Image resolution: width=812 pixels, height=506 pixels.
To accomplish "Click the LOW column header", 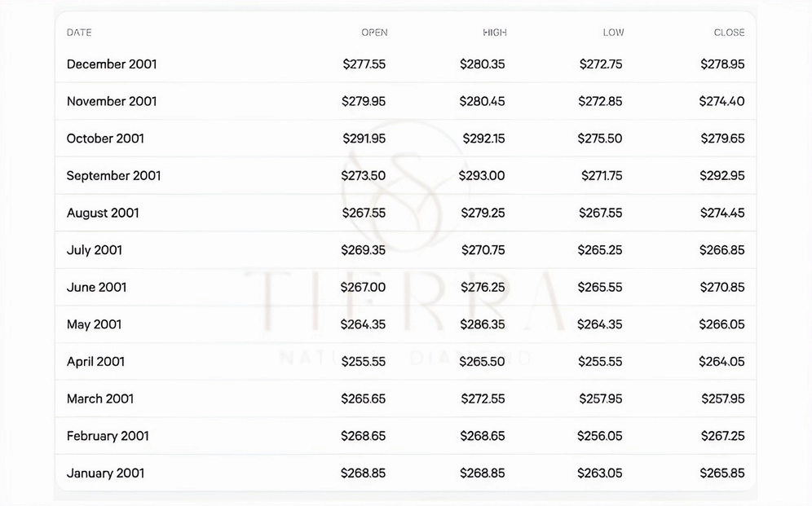I will click(x=613, y=33).
